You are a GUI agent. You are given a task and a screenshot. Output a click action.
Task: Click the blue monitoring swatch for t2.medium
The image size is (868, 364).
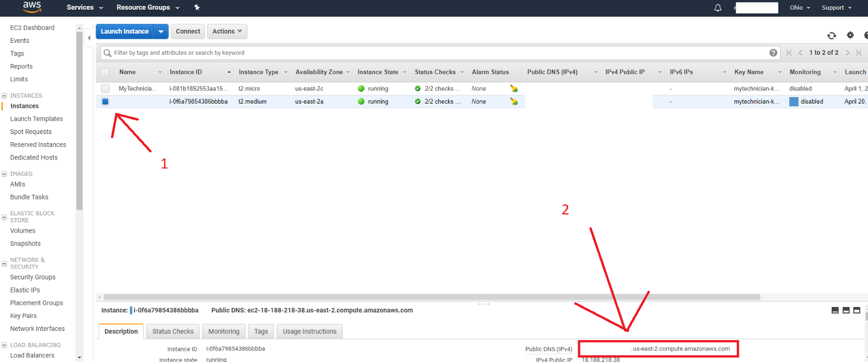tap(794, 101)
